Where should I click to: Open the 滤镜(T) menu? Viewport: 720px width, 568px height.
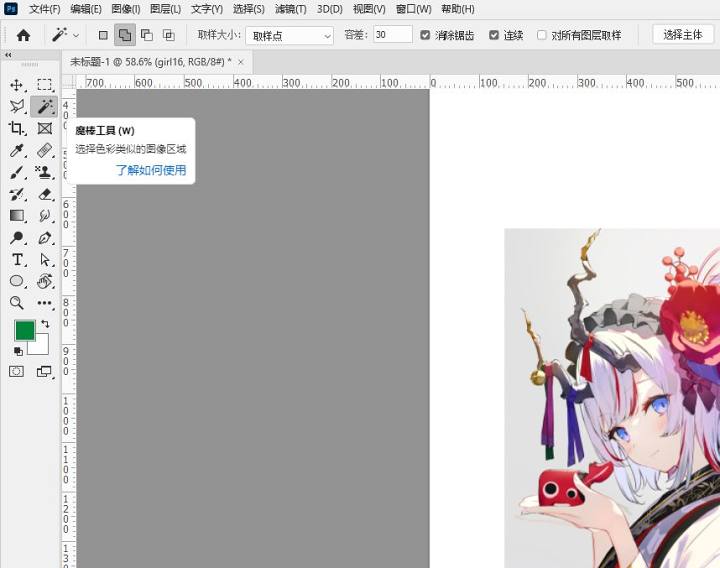(x=291, y=9)
